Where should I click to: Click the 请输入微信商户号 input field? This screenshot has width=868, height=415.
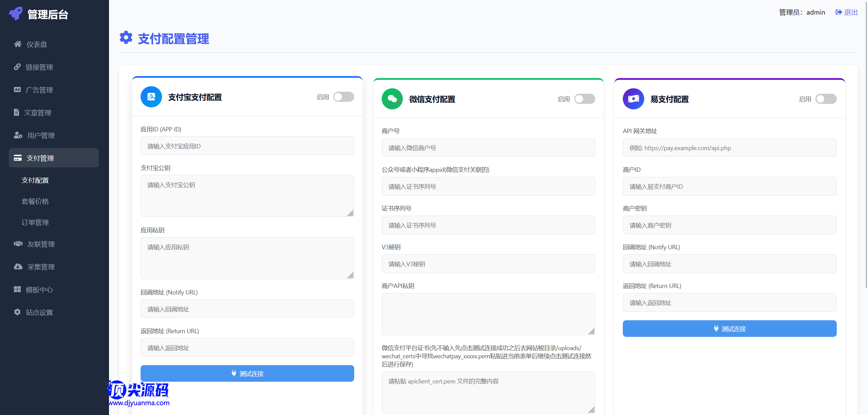[x=488, y=148]
